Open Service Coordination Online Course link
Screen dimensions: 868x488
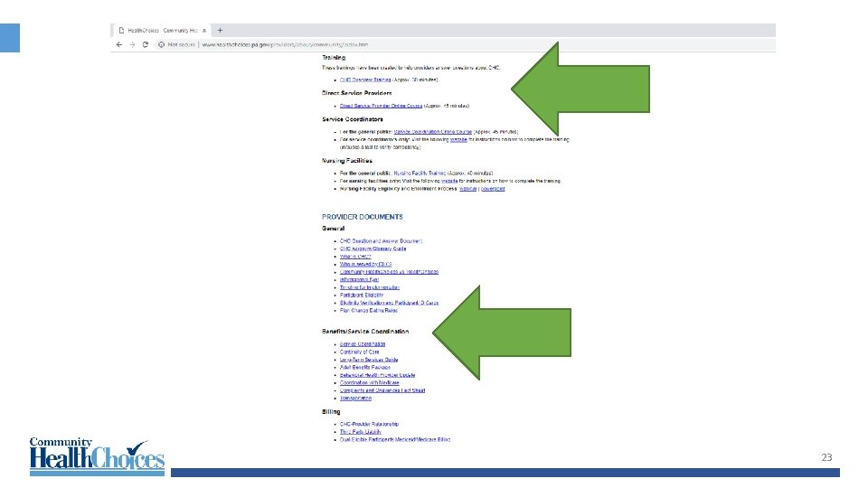tap(433, 132)
